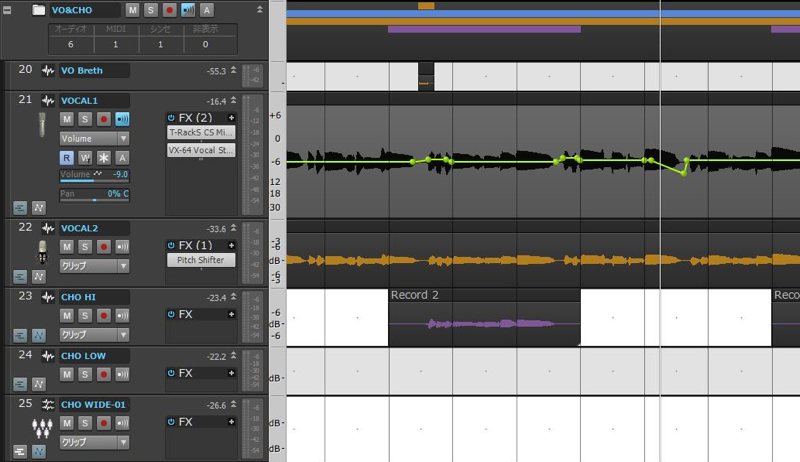Mute the CHO WIDE-01 track

click(x=67, y=423)
